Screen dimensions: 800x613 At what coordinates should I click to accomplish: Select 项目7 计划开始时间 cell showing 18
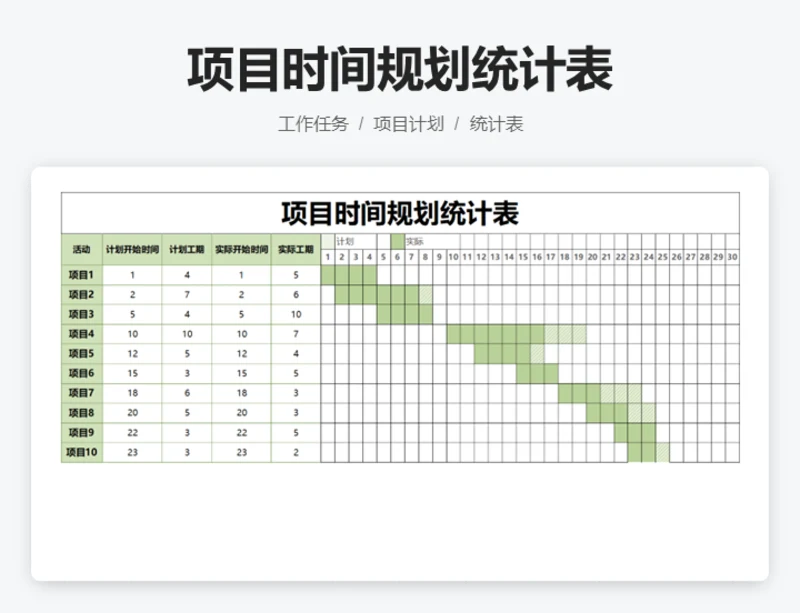pos(132,393)
